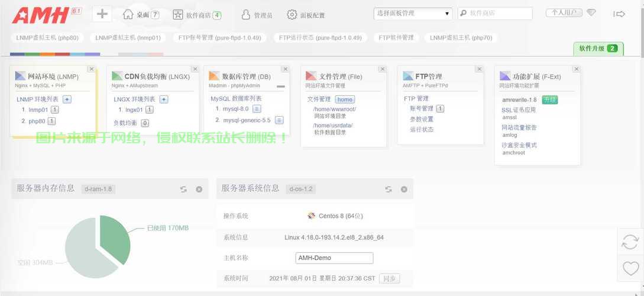This screenshot has width=644, height=296.
Task: Click the Centos penguin icon beside Centos 8
Action: pyautogui.click(x=311, y=215)
